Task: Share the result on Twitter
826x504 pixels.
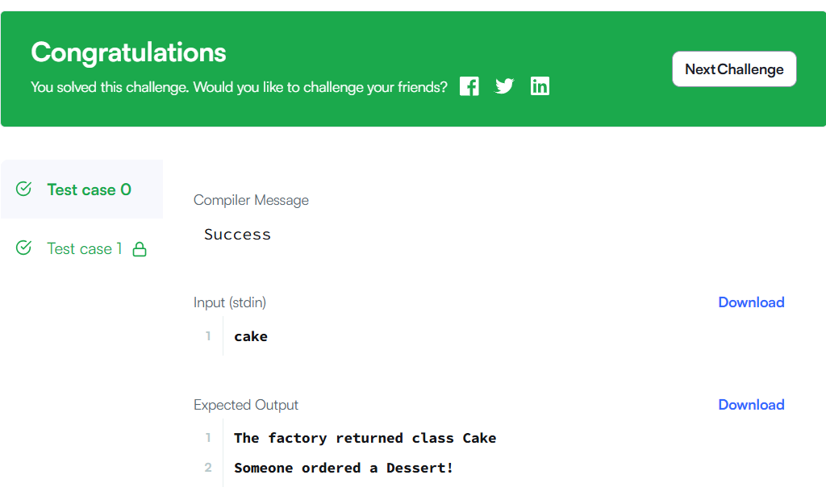Action: (x=505, y=86)
